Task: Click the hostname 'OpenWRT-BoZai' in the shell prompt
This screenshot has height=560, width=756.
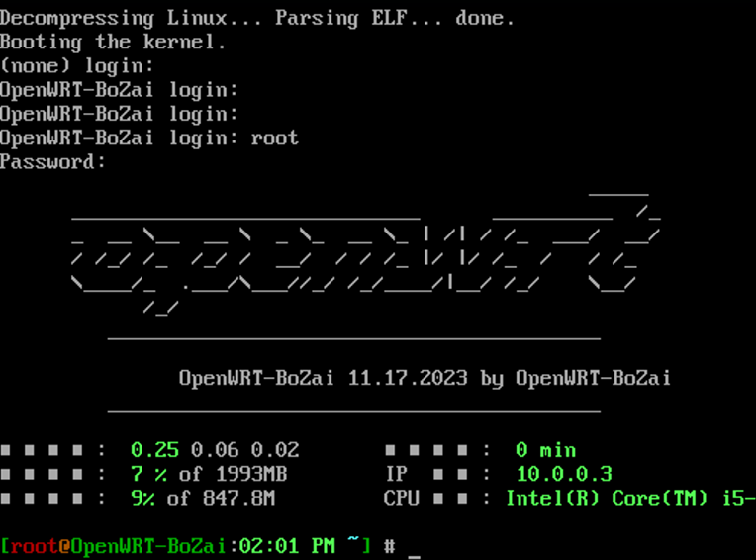Action: coord(148,546)
